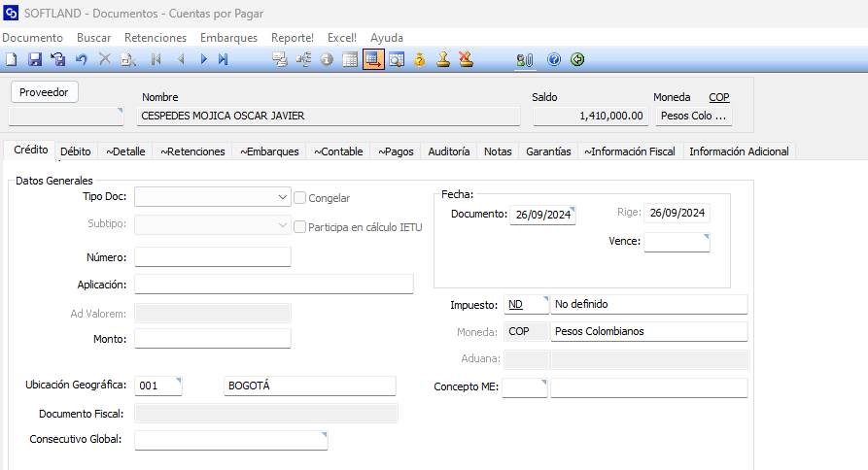
Task: Open the Tipo Doc dropdown
Action: (282, 197)
